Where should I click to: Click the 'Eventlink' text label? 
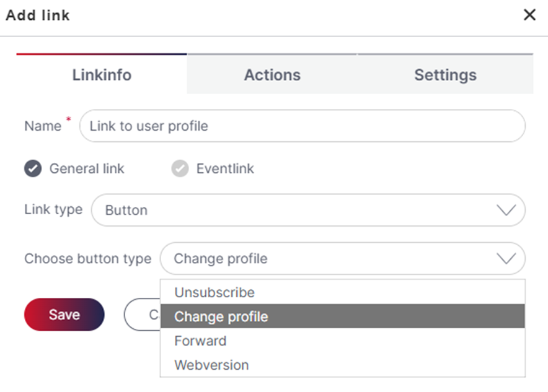click(x=225, y=168)
